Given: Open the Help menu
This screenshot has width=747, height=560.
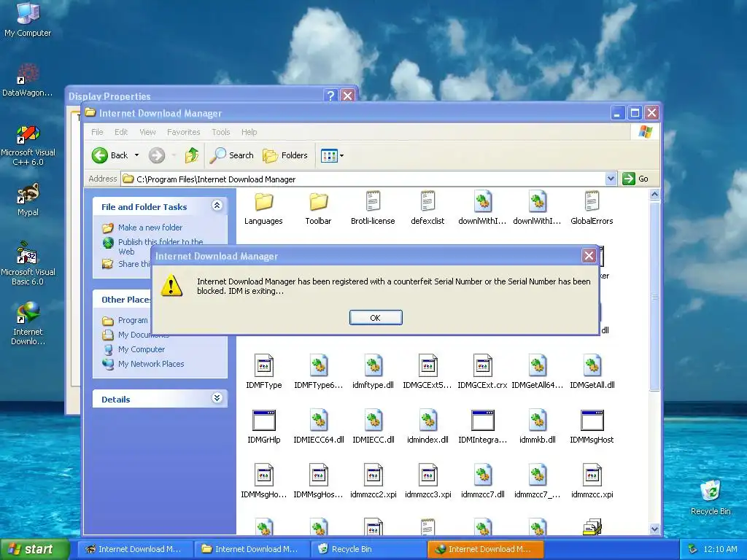Looking at the screenshot, I should pyautogui.click(x=249, y=132).
